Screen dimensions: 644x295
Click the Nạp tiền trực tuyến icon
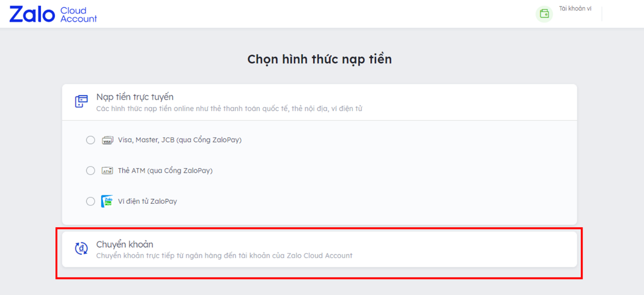(81, 101)
